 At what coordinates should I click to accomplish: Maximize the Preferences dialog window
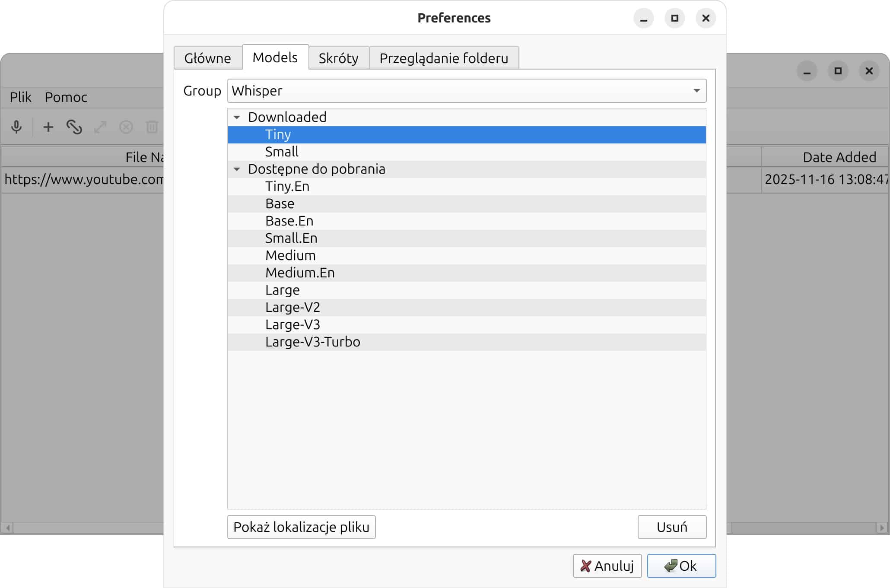[x=674, y=18]
